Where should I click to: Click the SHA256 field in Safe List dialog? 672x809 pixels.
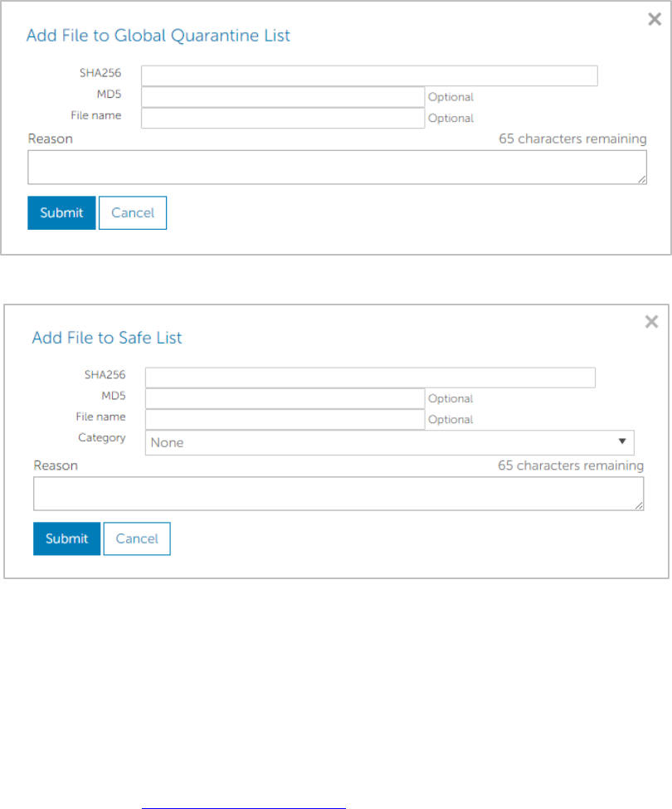[x=370, y=378]
